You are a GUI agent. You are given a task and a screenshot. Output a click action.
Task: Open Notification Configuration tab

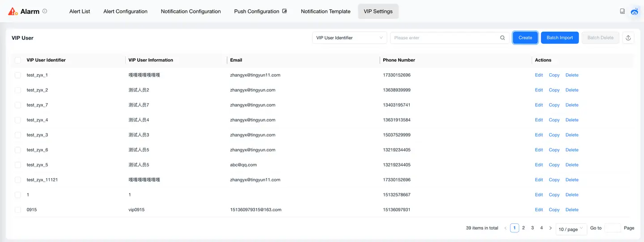(191, 12)
